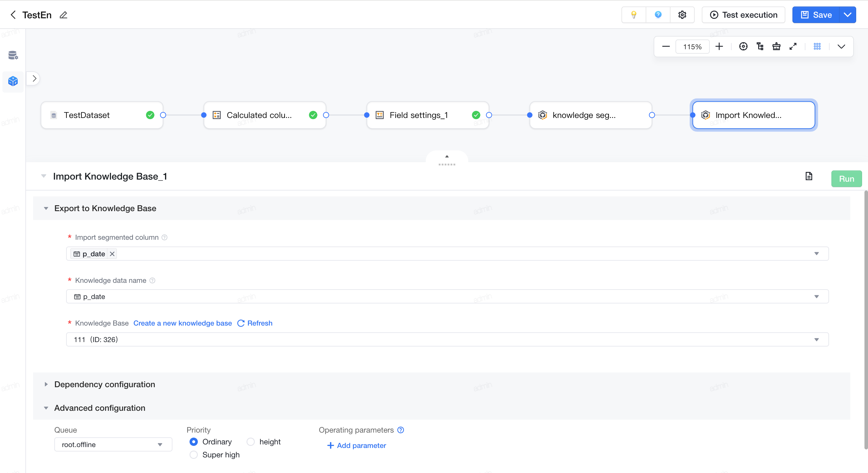
Task: Open the settings gear icon
Action: (x=682, y=15)
